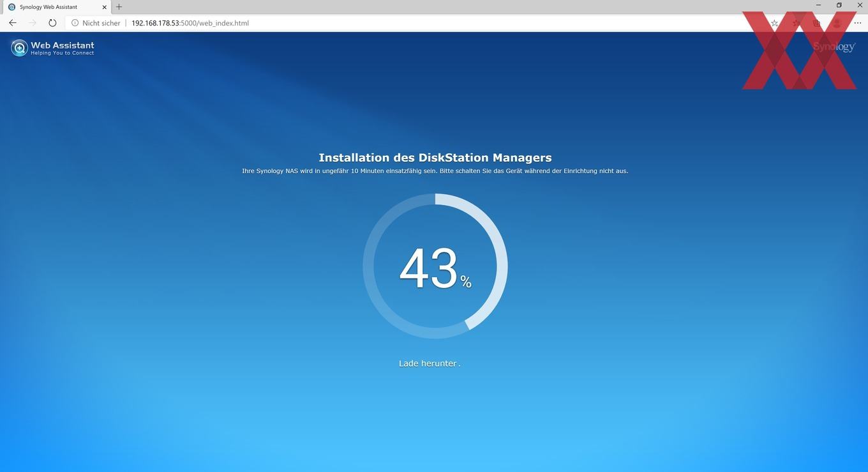
Task: Click the address bar URL
Action: 190,23
